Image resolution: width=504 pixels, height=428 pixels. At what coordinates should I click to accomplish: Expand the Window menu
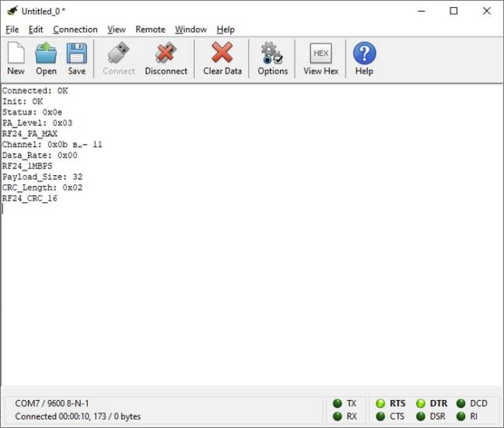click(x=191, y=30)
